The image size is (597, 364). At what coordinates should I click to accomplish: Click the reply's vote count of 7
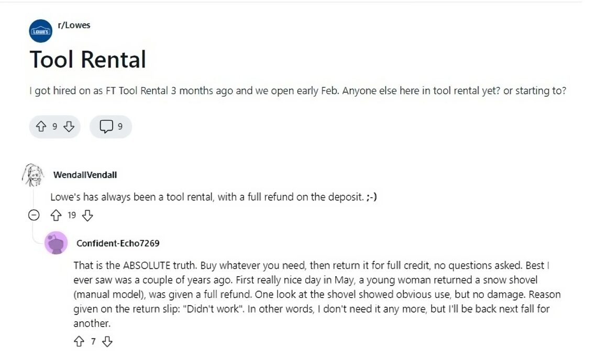(94, 342)
